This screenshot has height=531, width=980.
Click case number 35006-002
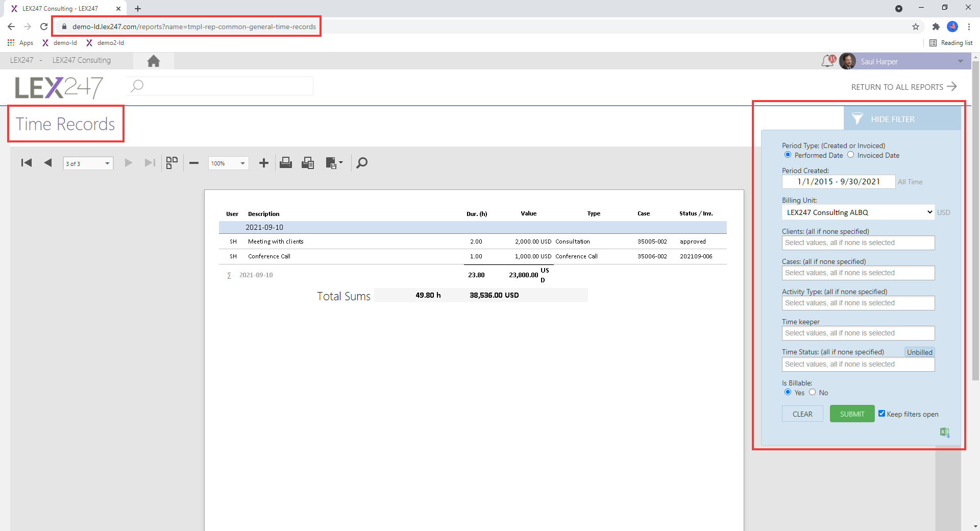(652, 256)
